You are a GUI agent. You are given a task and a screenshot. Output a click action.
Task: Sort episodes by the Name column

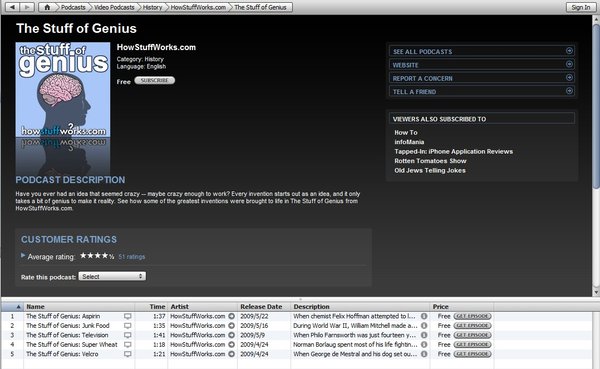pos(79,307)
